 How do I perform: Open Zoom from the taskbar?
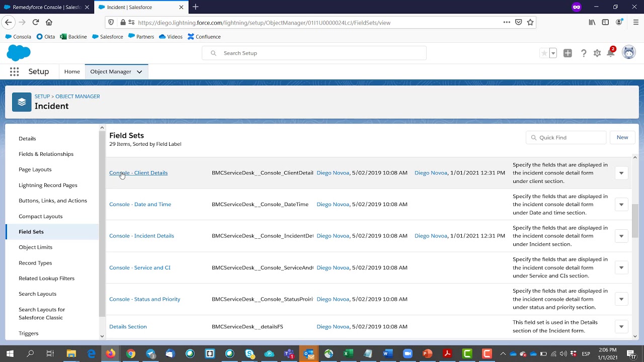(x=407, y=354)
